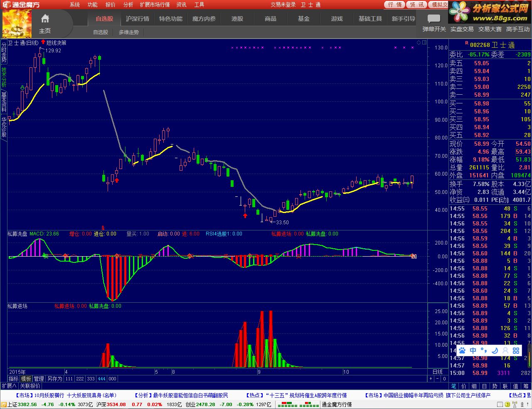This screenshot has height=409, width=532.
Task: Open the 主页 home icon
Action: pos(45,19)
